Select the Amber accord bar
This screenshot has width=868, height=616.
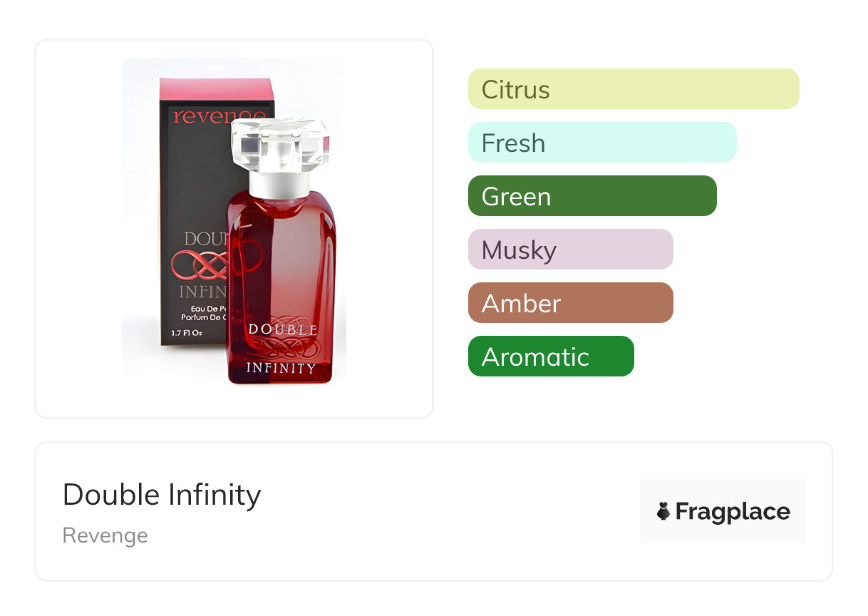tap(570, 303)
